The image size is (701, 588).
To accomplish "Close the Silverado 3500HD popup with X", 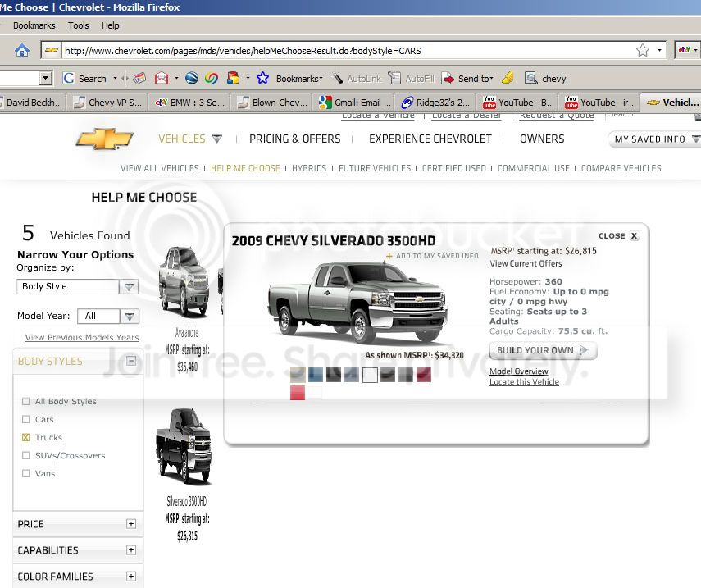I will (x=634, y=236).
